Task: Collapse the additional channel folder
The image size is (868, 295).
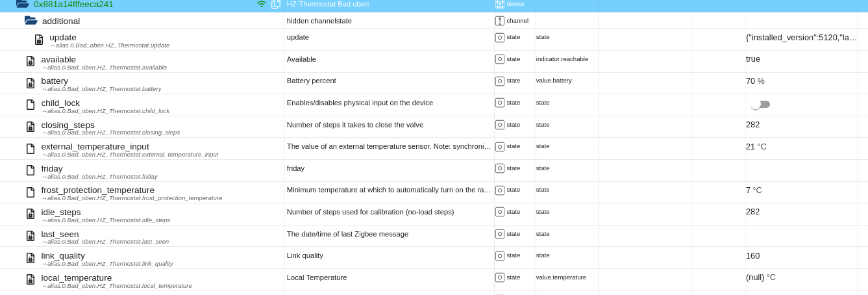Action: point(31,21)
